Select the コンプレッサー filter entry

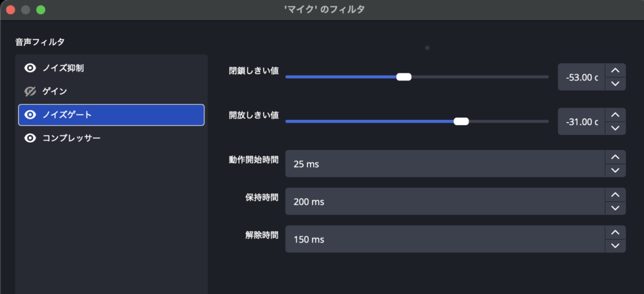71,138
